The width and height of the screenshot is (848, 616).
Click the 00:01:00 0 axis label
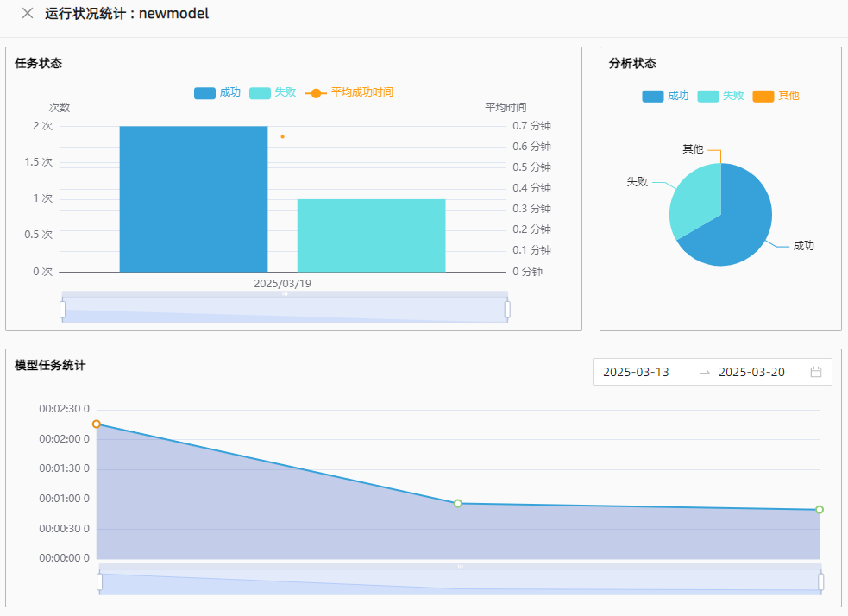pyautogui.click(x=65, y=499)
